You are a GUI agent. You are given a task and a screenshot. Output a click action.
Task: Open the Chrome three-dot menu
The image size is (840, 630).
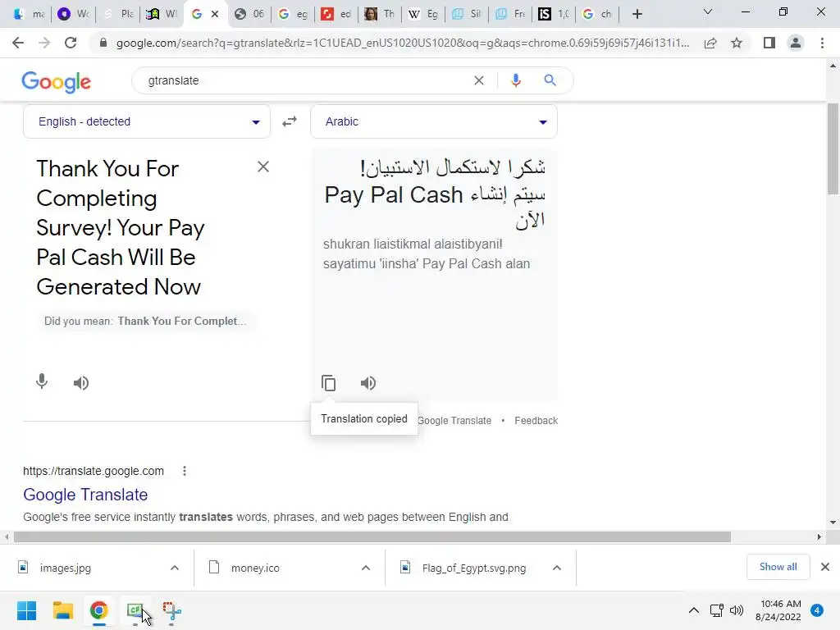pos(822,43)
